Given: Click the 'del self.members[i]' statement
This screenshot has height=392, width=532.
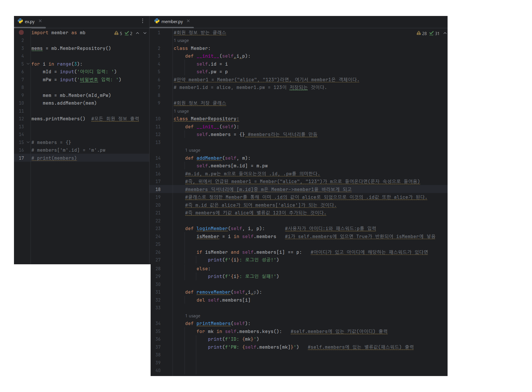Looking at the screenshot, I should coord(224,300).
